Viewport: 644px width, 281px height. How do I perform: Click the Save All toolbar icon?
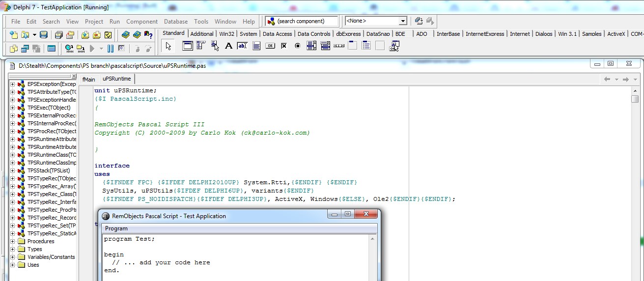(x=59, y=35)
